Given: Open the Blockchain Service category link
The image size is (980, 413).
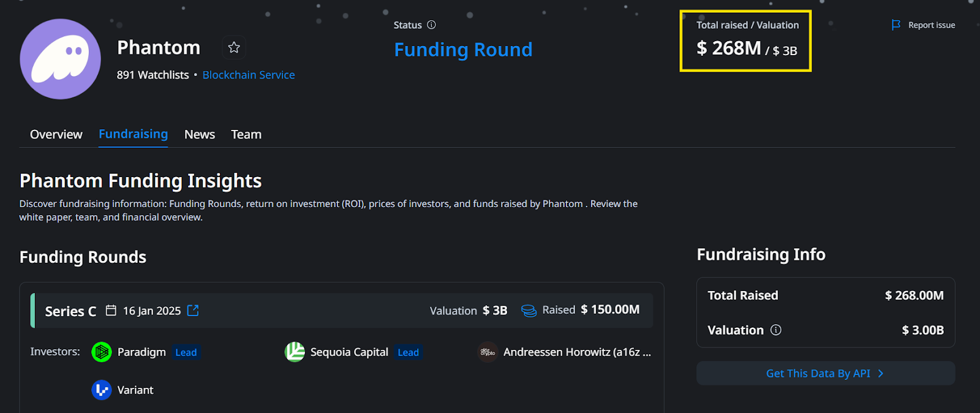Looking at the screenshot, I should point(249,75).
